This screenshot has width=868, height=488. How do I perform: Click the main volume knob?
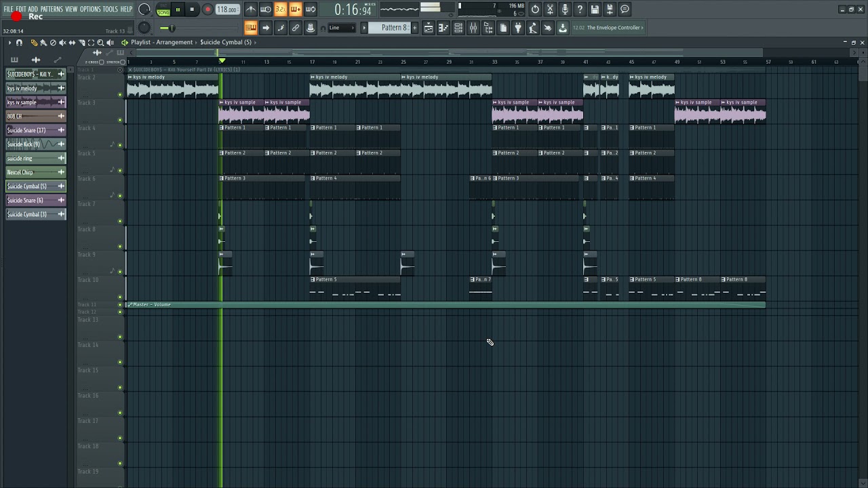click(x=144, y=9)
